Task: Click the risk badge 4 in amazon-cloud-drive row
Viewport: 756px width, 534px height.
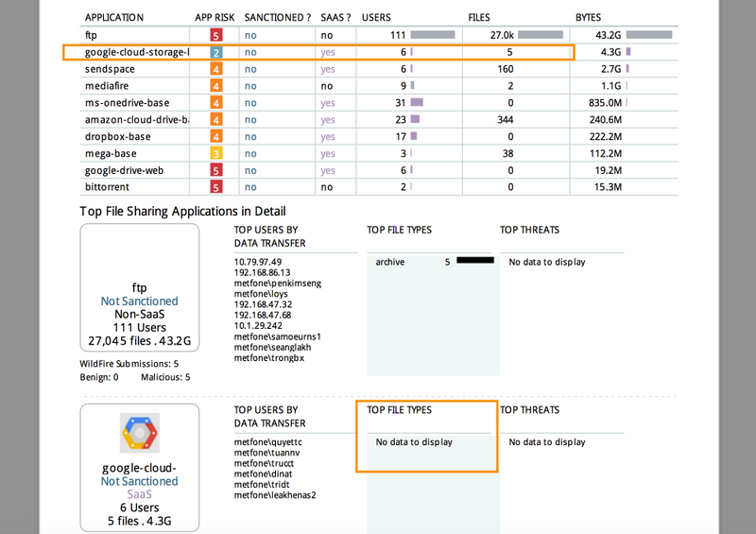Action: pyautogui.click(x=216, y=120)
